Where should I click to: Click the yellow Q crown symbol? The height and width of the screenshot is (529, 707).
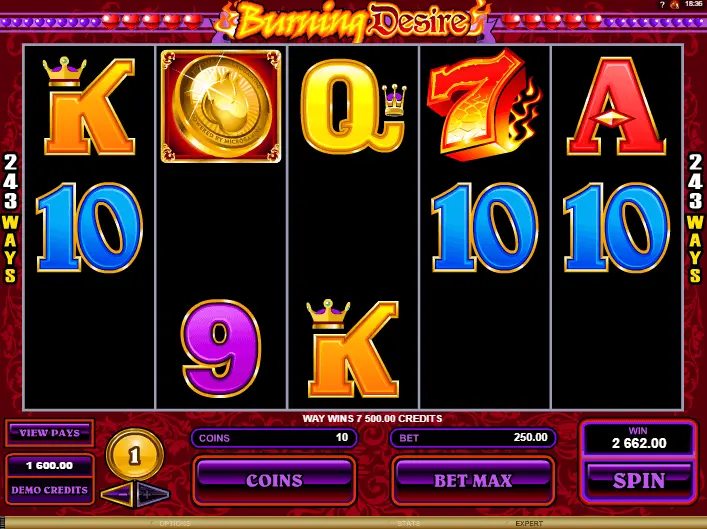coord(353,106)
